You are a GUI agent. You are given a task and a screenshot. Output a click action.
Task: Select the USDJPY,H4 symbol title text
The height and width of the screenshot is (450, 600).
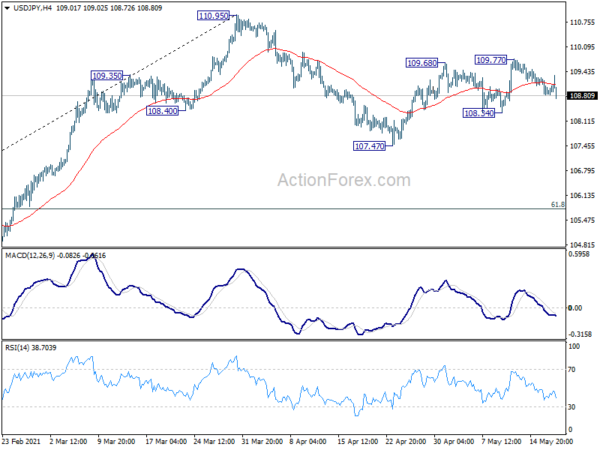click(x=33, y=8)
